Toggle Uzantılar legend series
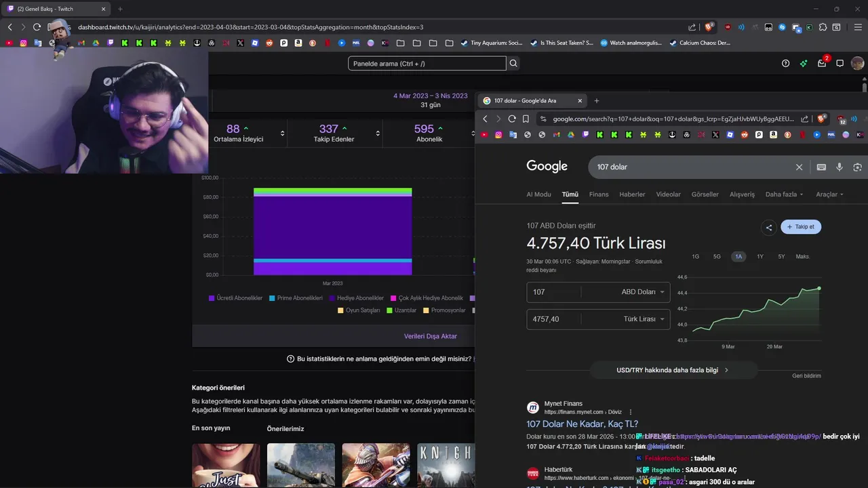The width and height of the screenshot is (868, 488). tap(401, 310)
